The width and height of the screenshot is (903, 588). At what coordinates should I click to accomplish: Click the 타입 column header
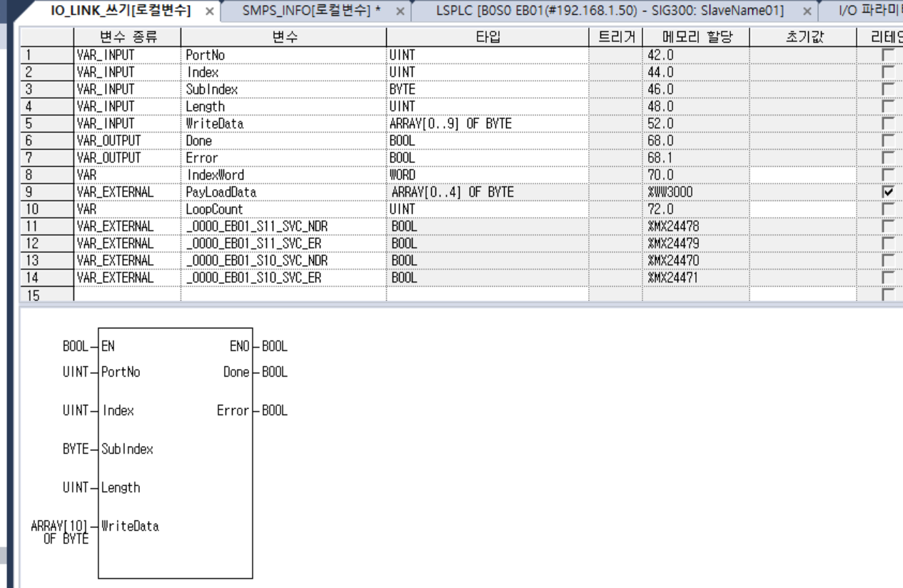[x=488, y=38]
